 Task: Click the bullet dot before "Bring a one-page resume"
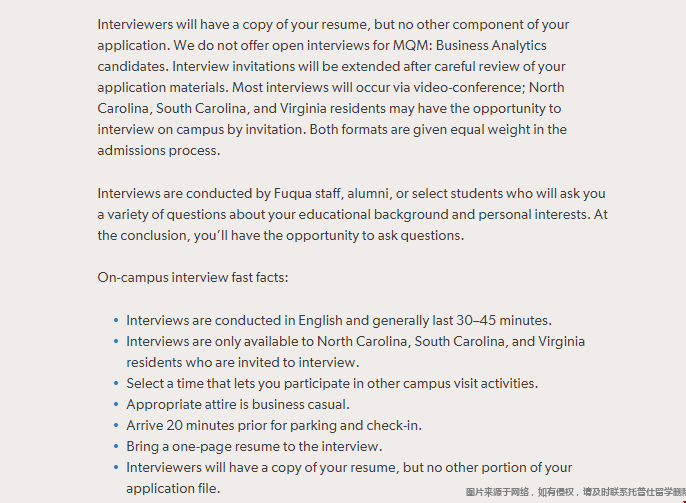tap(116, 447)
